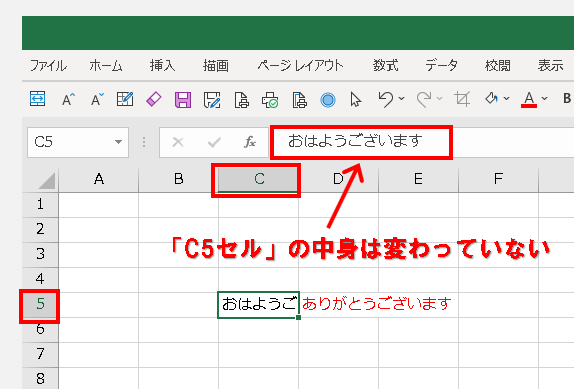Click the Decrease Font Size icon

click(x=97, y=99)
